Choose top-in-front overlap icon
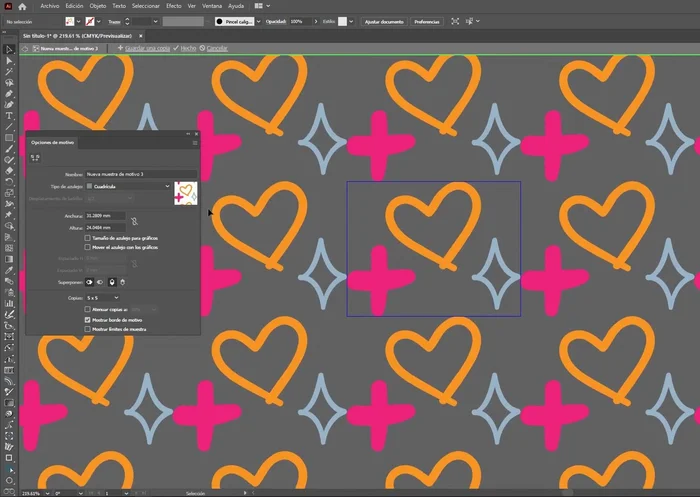The width and height of the screenshot is (700, 497). (111, 282)
